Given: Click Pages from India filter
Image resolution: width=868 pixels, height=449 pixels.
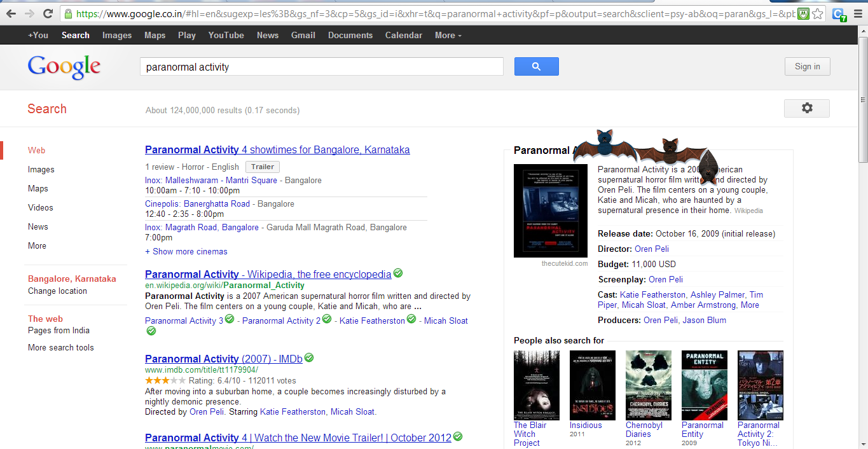Looking at the screenshot, I should pos(59,330).
